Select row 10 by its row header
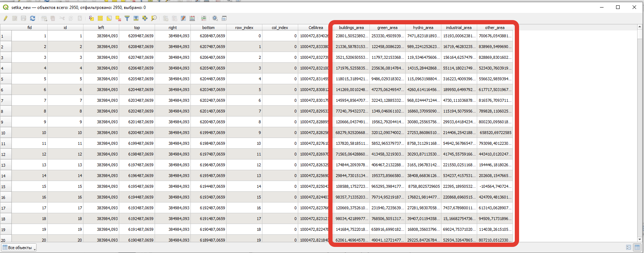 click(6, 133)
